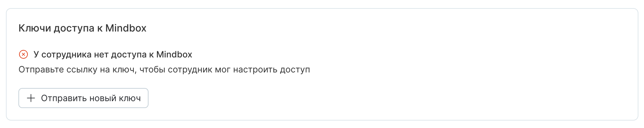Viewport: 644px width, 128px height.
Task: Click the word "к" in the heading
Action: [x=100, y=28]
